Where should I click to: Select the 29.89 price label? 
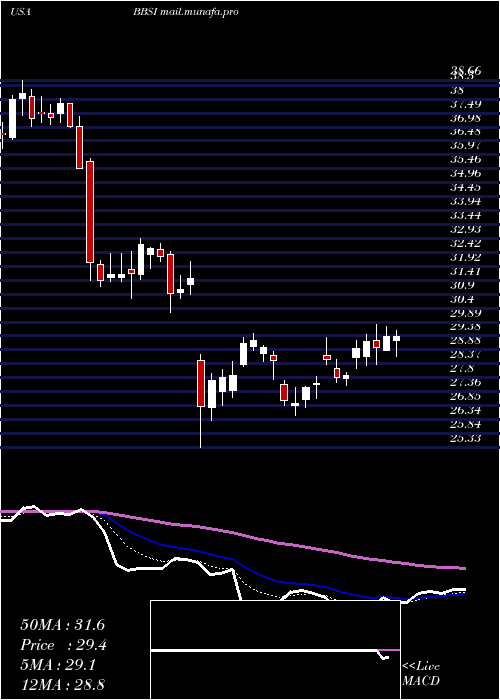tap(466, 312)
